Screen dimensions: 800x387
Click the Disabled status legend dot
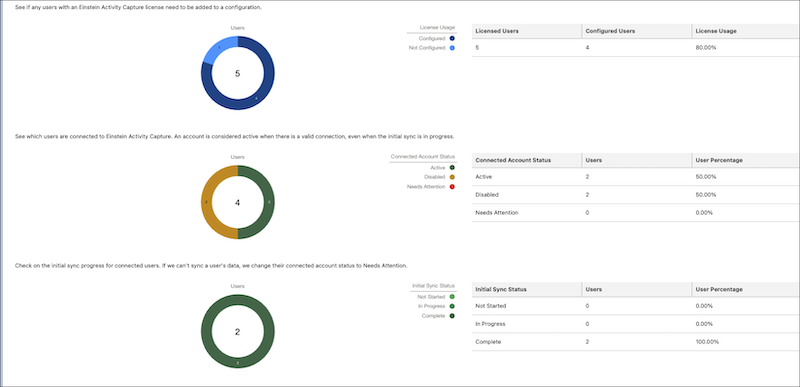[452, 177]
